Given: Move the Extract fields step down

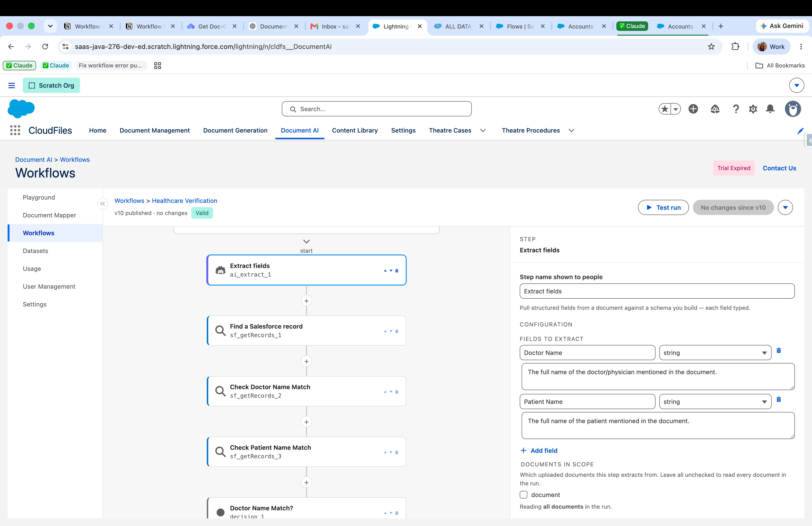Looking at the screenshot, I should 391,271.
